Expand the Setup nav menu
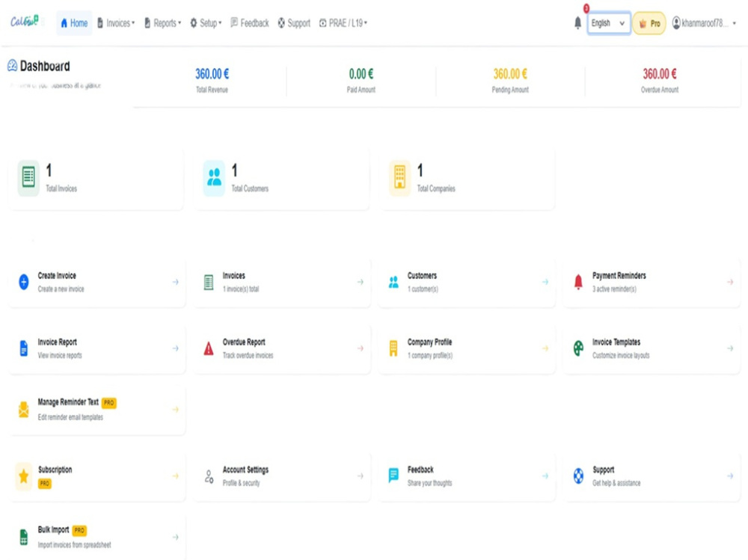This screenshot has width=748, height=560. [206, 23]
